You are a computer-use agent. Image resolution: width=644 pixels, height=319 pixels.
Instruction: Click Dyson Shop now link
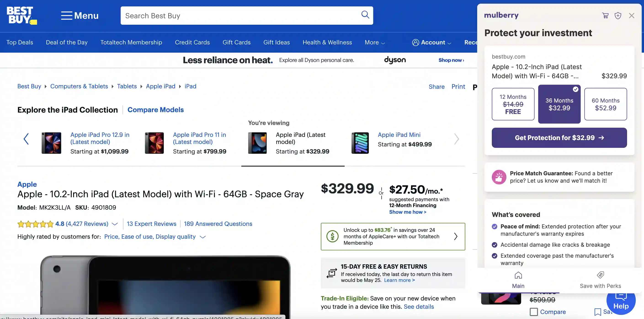451,60
